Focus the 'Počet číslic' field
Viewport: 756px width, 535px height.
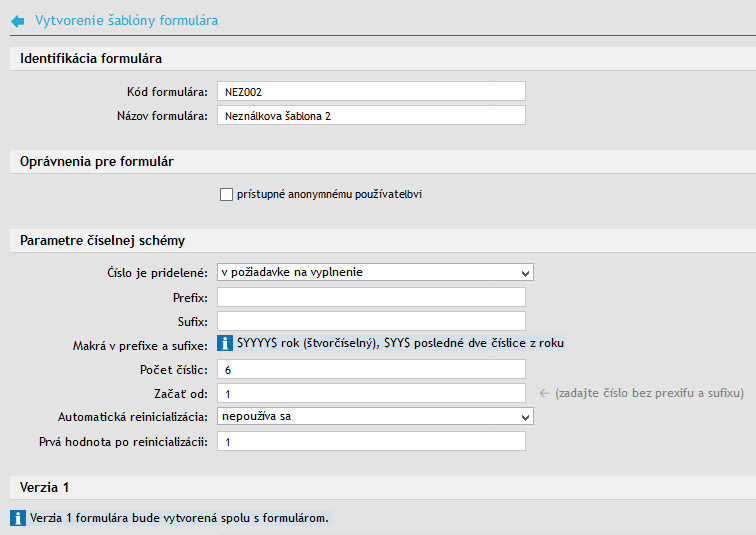point(370,370)
